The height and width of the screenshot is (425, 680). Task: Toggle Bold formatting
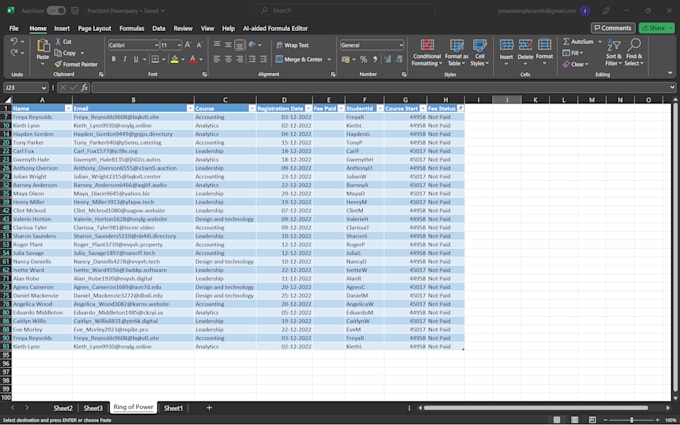pyautogui.click(x=114, y=59)
